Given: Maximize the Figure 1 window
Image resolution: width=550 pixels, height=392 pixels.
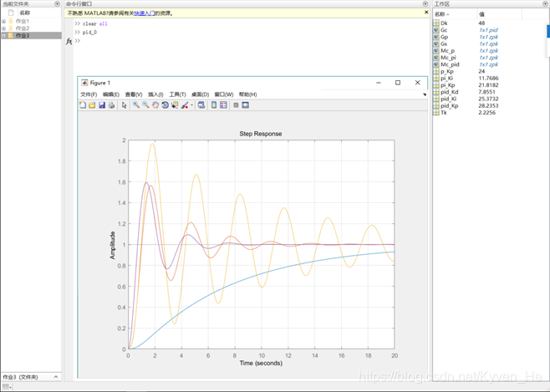Looking at the screenshot, I should pos(398,83).
